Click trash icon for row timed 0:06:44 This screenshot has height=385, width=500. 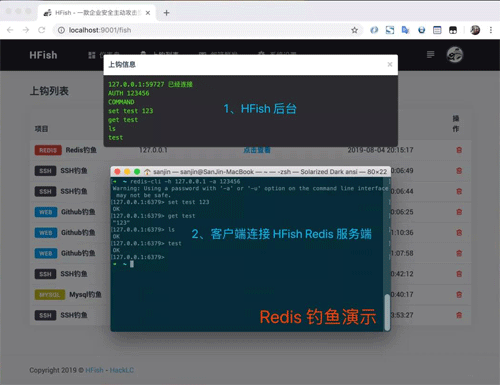pos(459,191)
